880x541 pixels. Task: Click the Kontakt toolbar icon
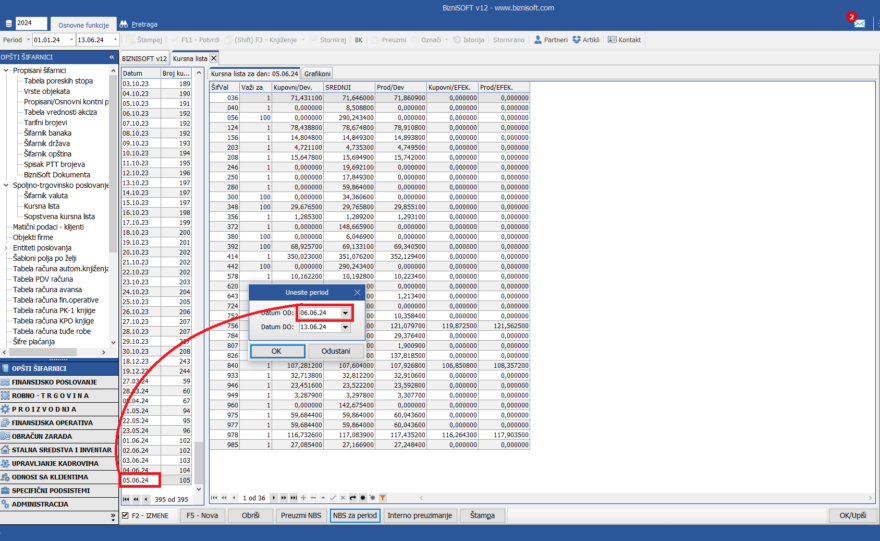pyautogui.click(x=624, y=39)
